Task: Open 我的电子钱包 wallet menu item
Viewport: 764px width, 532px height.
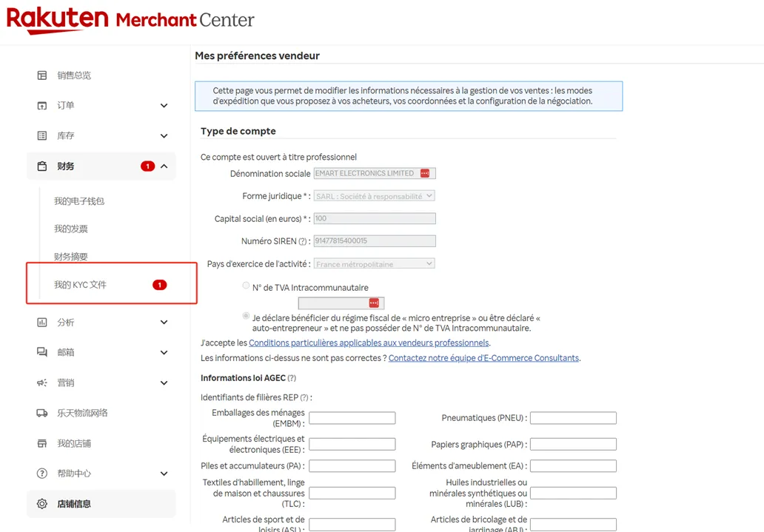Action: [x=79, y=201]
